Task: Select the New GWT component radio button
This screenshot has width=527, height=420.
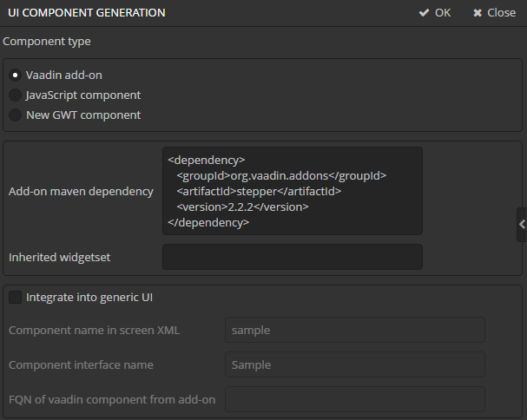Action: click(15, 115)
